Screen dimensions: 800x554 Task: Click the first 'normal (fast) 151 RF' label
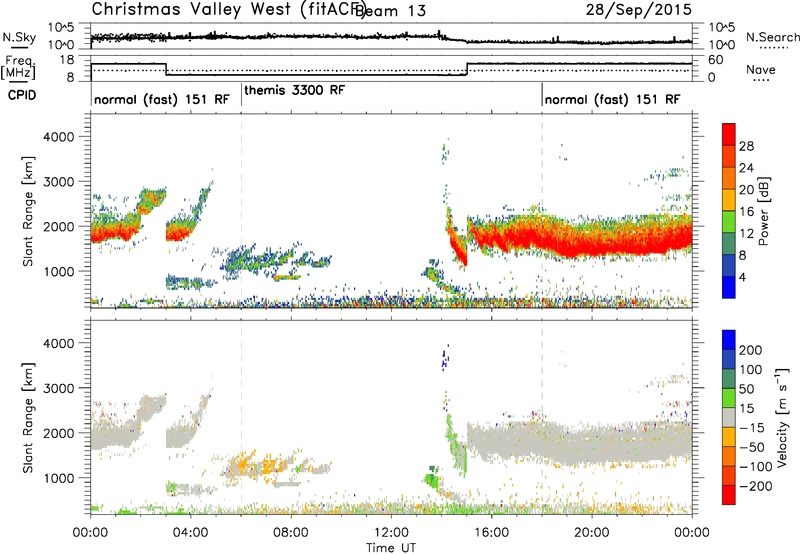point(162,99)
